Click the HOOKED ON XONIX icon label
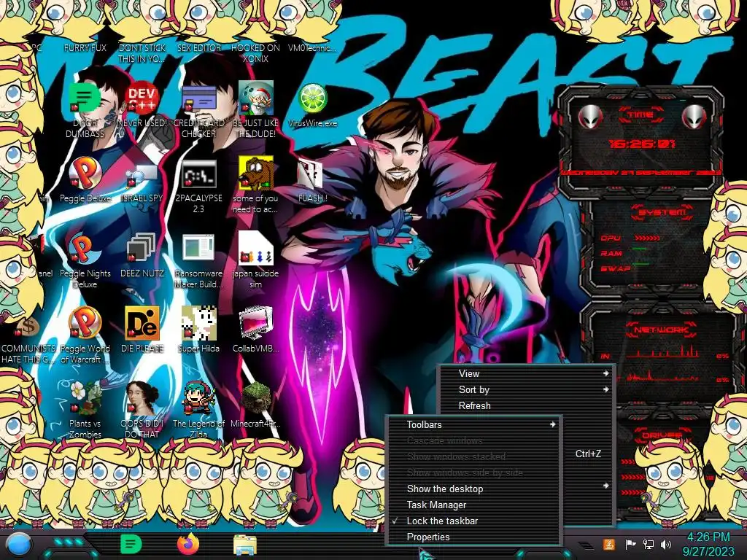Image resolution: width=747 pixels, height=560 pixels. (x=255, y=53)
